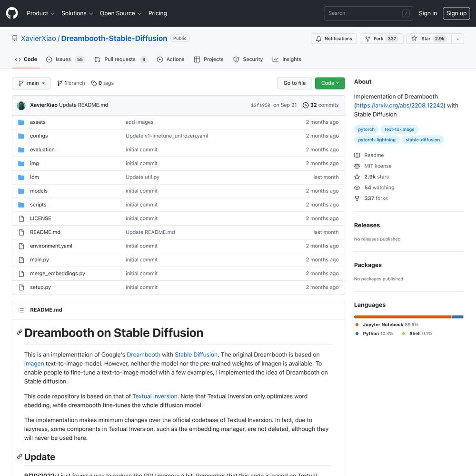Open the README.md file in list
The height and width of the screenshot is (476, 476).
coord(45,232)
